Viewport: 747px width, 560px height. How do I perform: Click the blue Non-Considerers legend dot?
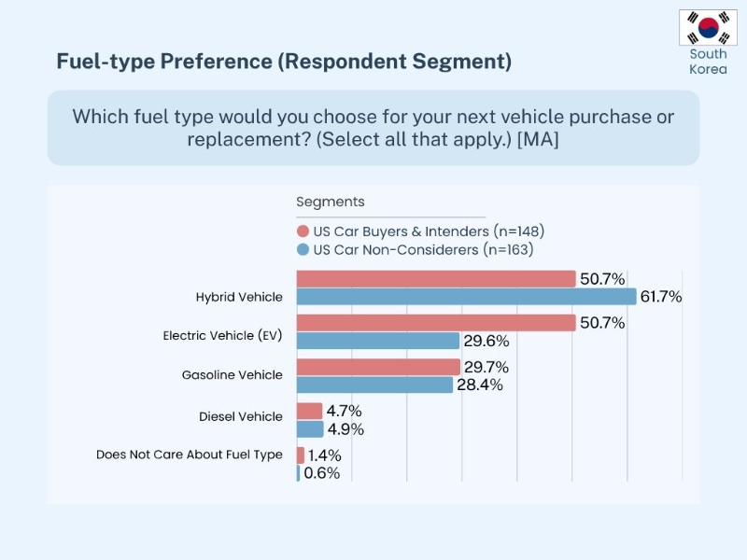tap(303, 250)
